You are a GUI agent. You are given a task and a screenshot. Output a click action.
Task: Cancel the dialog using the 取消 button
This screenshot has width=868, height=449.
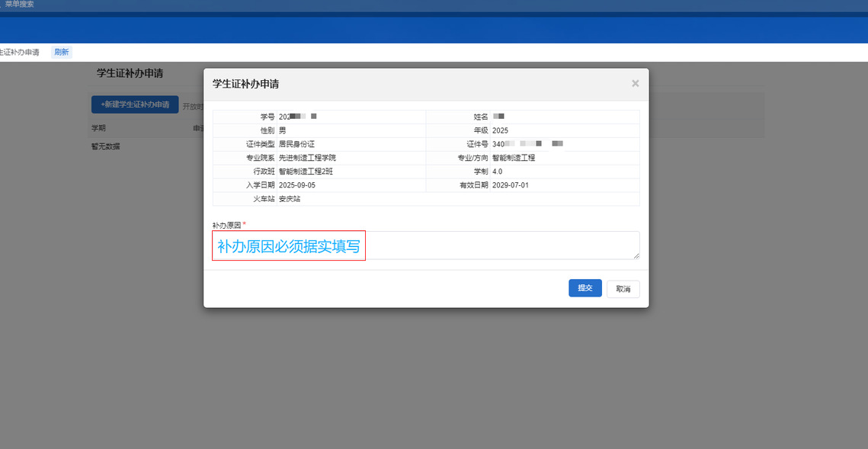(x=623, y=289)
